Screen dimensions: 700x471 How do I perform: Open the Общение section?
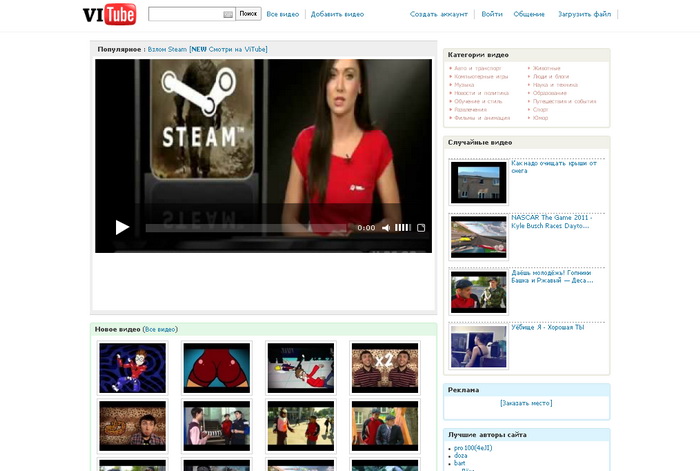coord(529,14)
